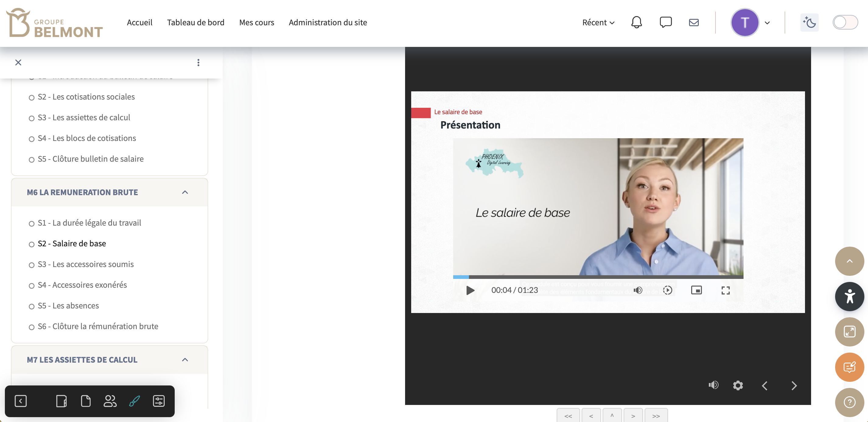Go up one level with ^ button

tap(612, 416)
